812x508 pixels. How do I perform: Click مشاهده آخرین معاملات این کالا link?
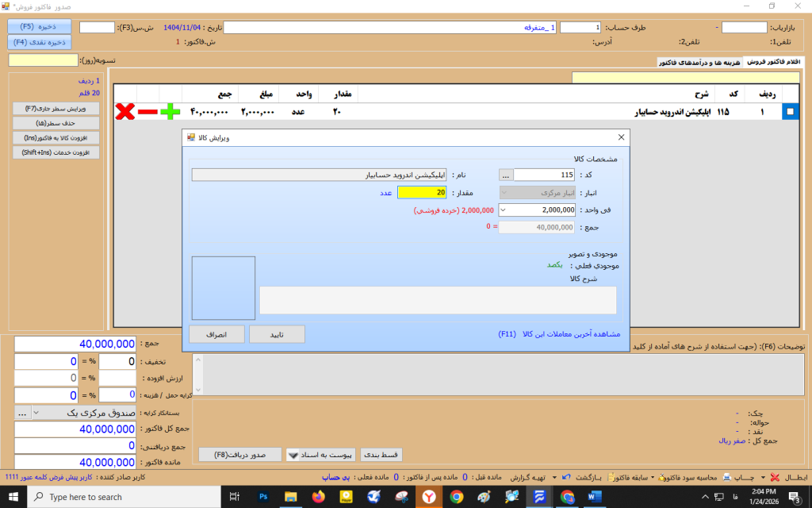click(565, 335)
